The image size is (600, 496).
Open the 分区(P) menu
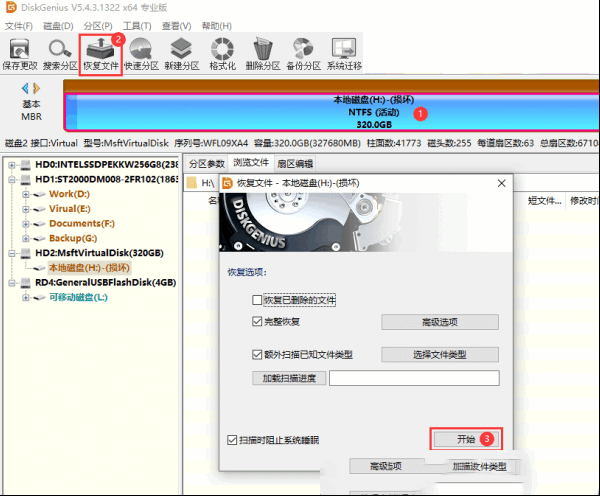pos(98,26)
